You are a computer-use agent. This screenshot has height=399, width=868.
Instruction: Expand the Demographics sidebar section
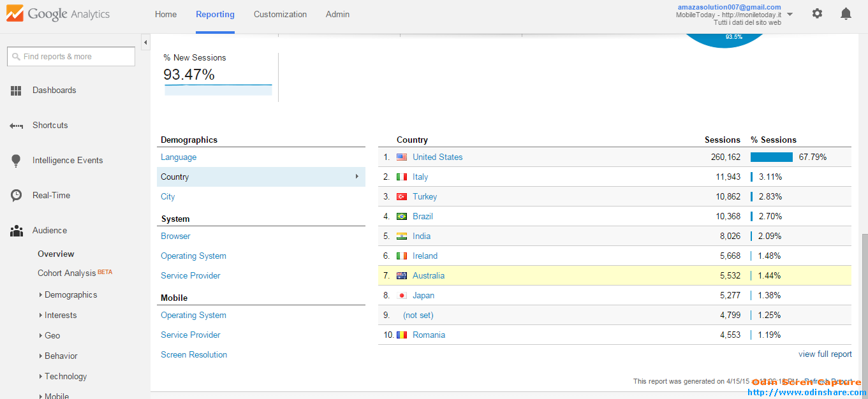(x=70, y=295)
